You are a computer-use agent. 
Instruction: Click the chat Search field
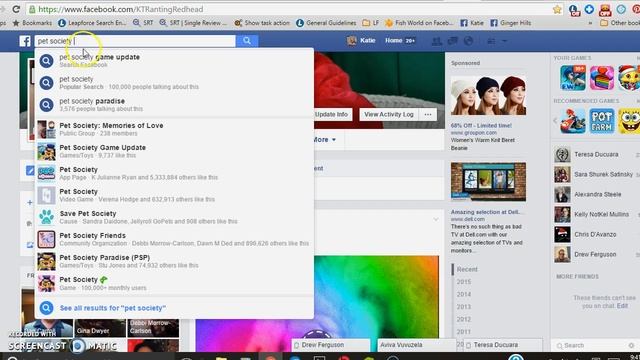(x=590, y=345)
